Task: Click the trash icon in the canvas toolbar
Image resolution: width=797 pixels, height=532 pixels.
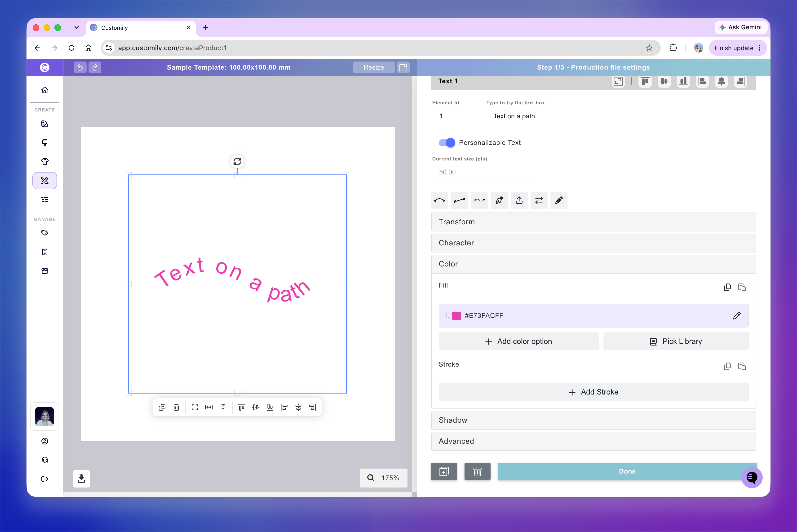Action: click(177, 407)
